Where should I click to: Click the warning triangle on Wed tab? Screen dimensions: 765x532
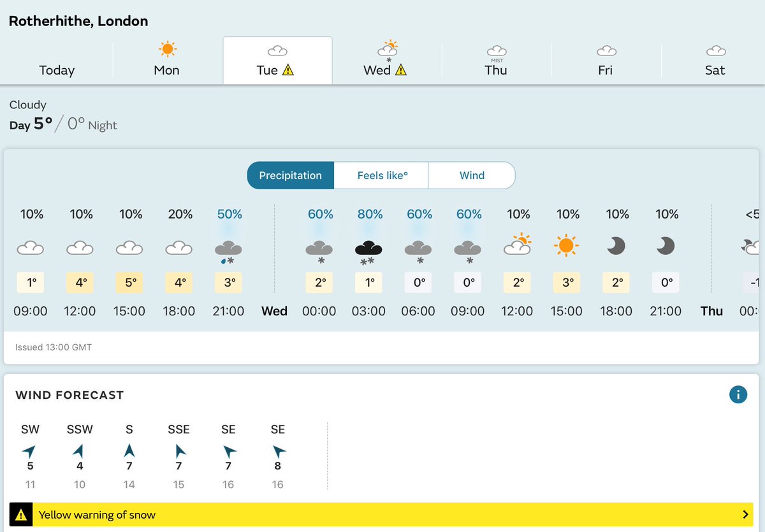[x=400, y=70]
